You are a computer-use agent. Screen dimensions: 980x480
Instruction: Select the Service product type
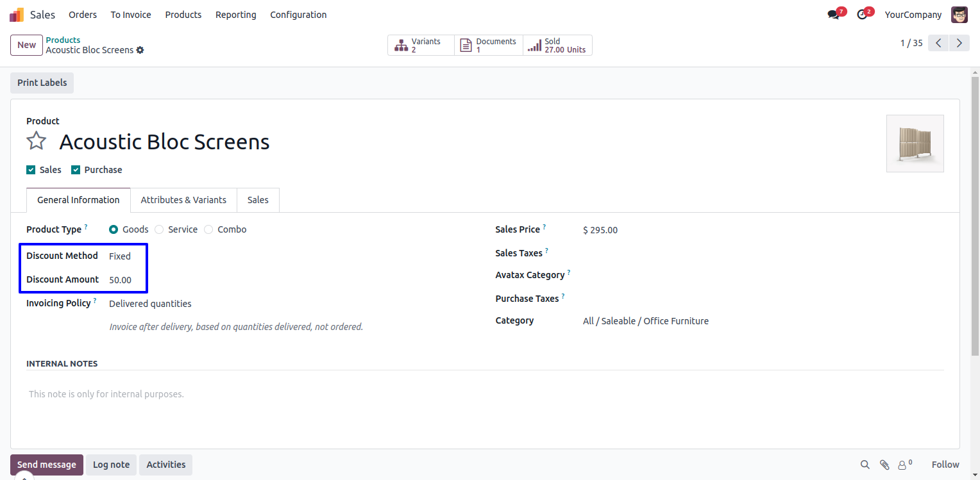[159, 229]
